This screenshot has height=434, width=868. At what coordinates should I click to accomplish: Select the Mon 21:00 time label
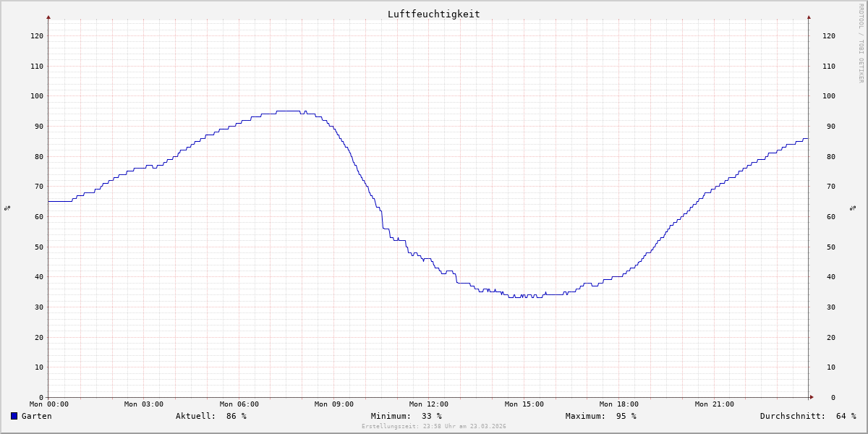714,404
